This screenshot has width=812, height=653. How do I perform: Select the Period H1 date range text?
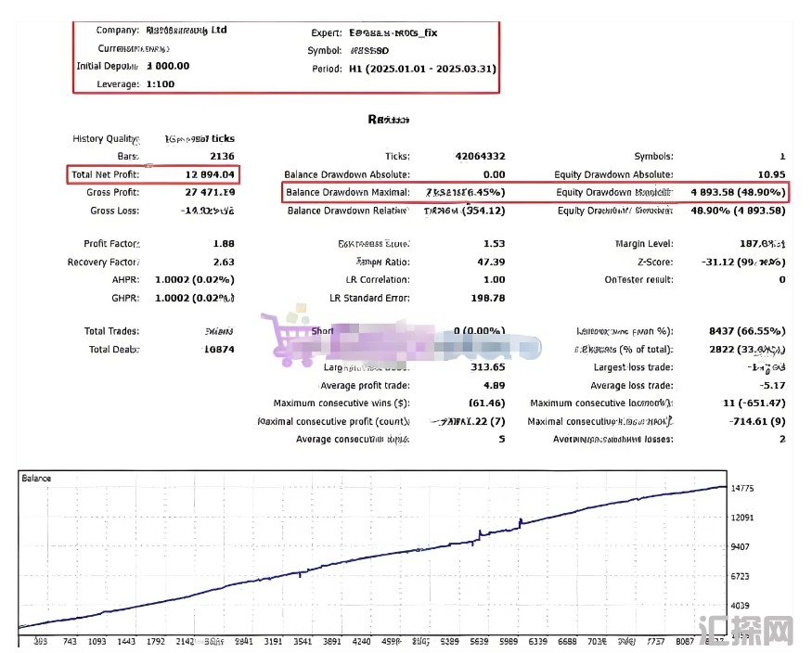(x=422, y=69)
